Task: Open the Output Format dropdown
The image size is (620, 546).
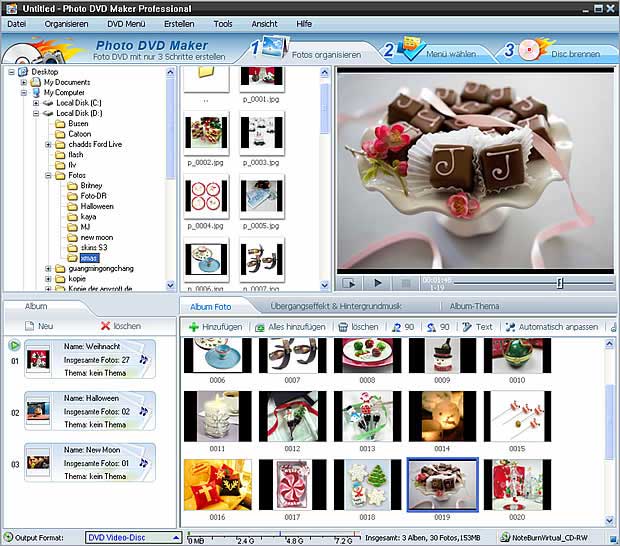Action: point(132,537)
